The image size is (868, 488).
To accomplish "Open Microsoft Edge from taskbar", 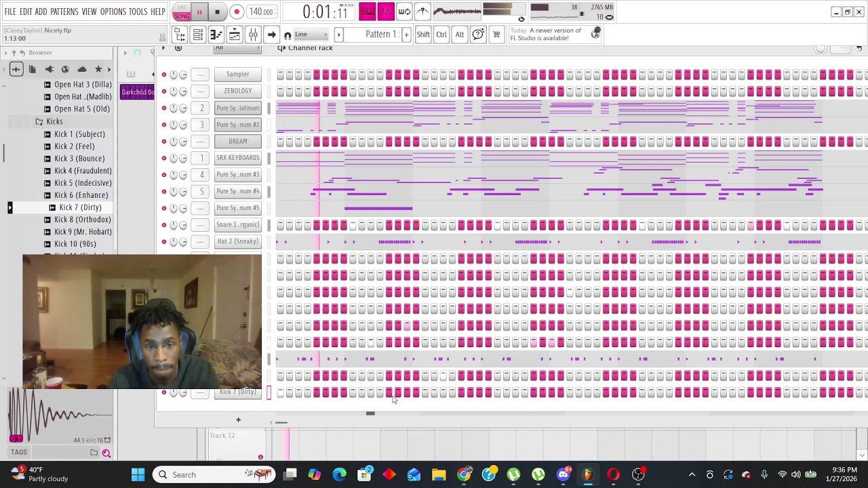I will point(339,474).
